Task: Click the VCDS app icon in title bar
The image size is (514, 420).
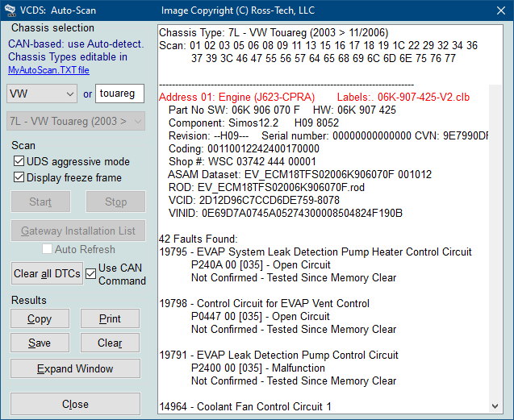Action: (x=10, y=10)
